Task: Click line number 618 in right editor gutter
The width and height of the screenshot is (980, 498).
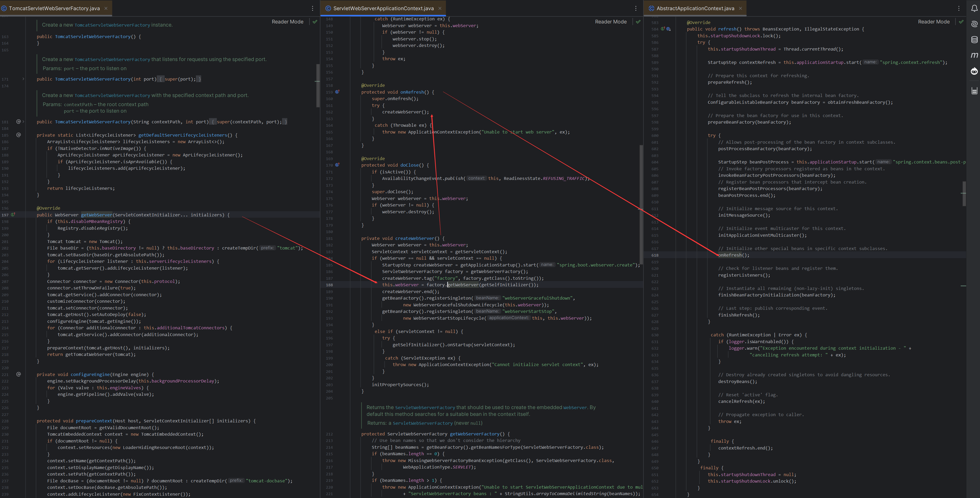Action: tap(655, 255)
